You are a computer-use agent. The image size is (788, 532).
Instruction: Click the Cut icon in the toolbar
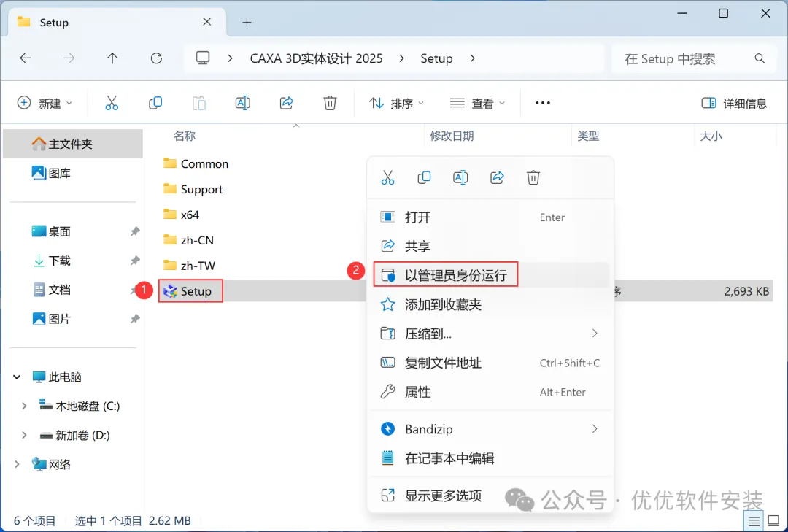click(x=112, y=103)
